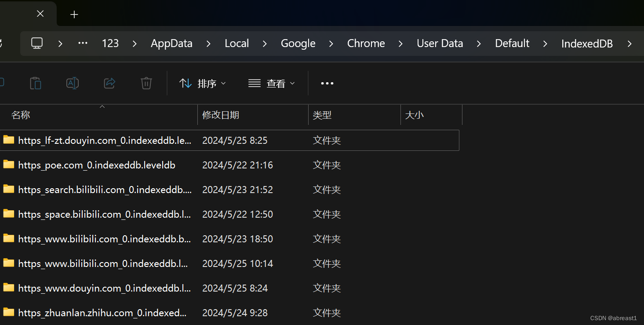This screenshot has height=325, width=644.
Task: Expand the chevron after User Data in breadcrumb
Action: [x=479, y=44]
